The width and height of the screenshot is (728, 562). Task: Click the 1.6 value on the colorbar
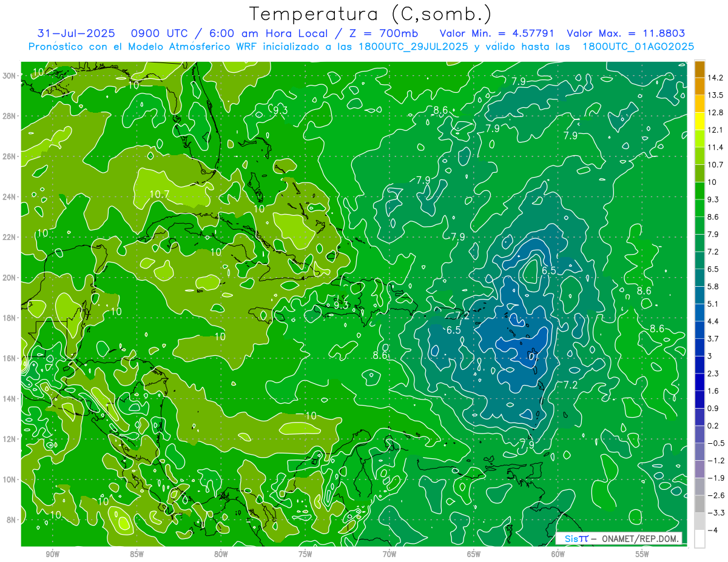pyautogui.click(x=713, y=390)
